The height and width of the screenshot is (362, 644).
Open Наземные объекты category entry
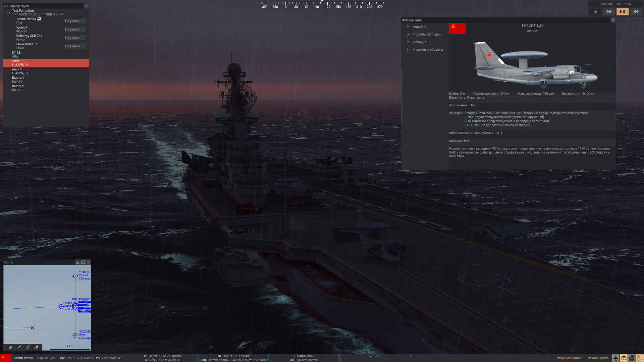pyautogui.click(x=428, y=50)
